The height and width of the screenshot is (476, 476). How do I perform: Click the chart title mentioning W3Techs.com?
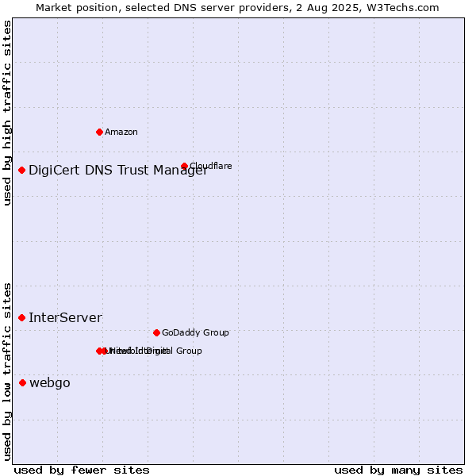(237, 8)
